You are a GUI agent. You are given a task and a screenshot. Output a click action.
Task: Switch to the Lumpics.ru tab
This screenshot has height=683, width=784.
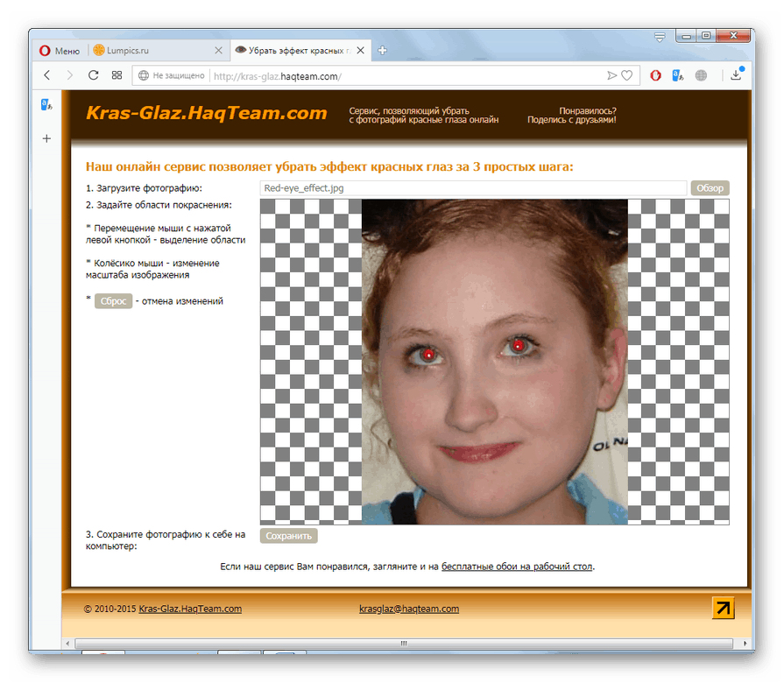157,51
